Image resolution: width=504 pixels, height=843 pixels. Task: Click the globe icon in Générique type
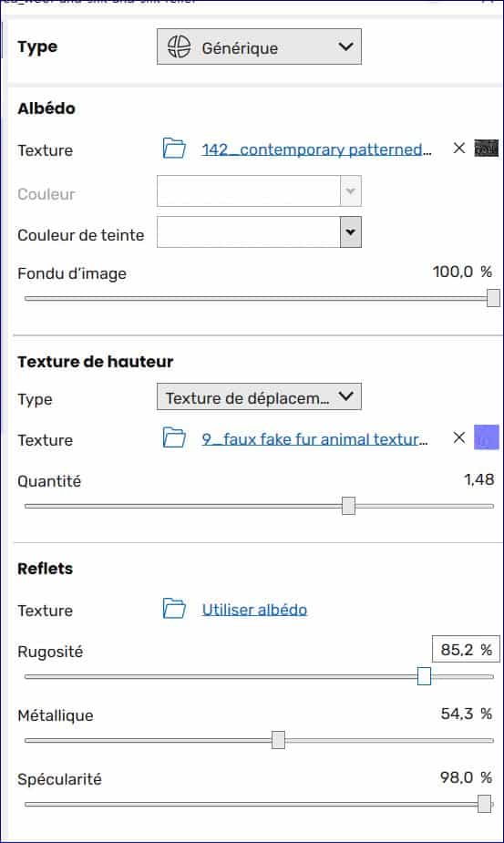click(179, 46)
